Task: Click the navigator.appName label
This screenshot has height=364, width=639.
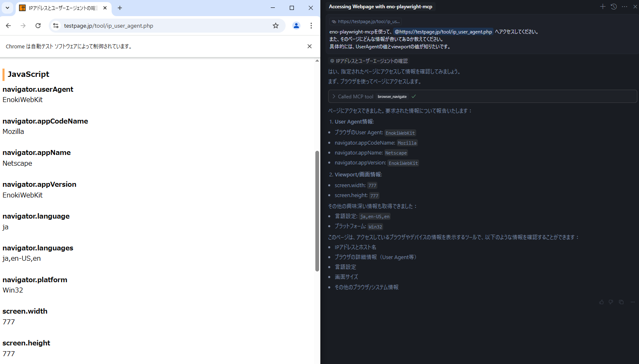Action: pyautogui.click(x=37, y=152)
